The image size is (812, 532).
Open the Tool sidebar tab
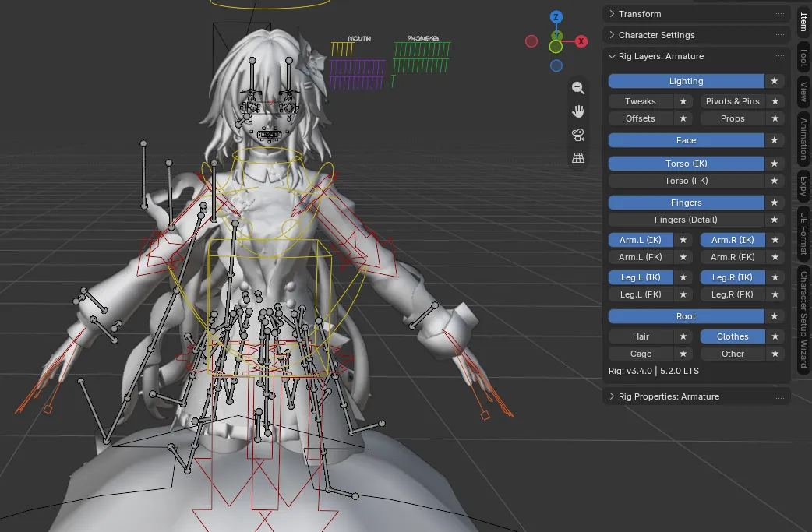coord(803,56)
